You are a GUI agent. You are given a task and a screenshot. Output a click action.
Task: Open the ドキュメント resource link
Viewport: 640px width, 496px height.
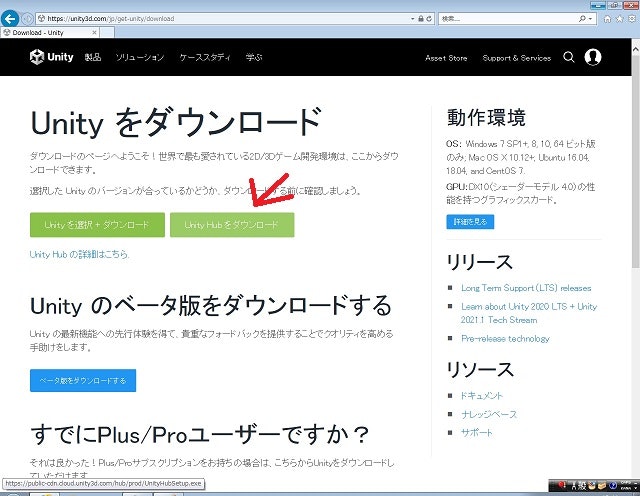click(x=482, y=396)
